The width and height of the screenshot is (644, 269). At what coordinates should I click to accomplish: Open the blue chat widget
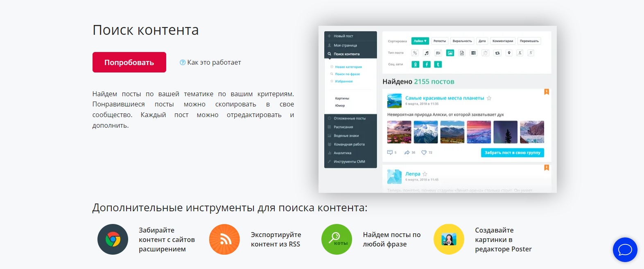(625, 250)
